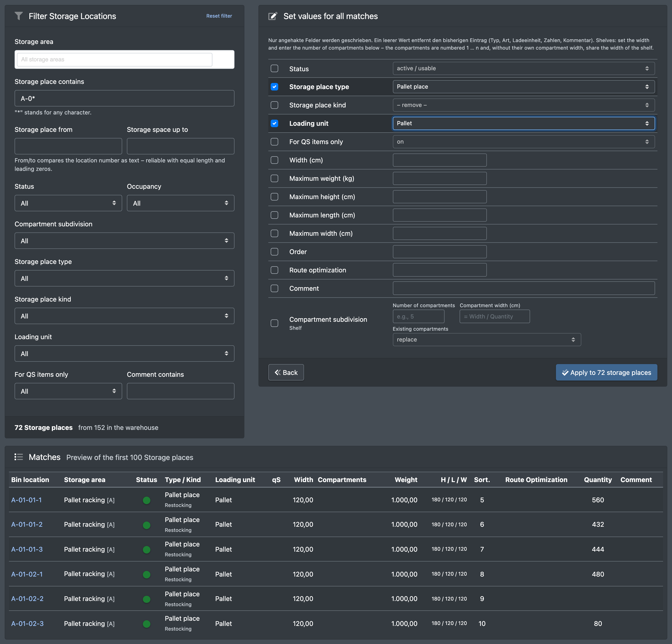Open bin location A-01-02-2 link
The image size is (672, 644).
click(x=27, y=599)
